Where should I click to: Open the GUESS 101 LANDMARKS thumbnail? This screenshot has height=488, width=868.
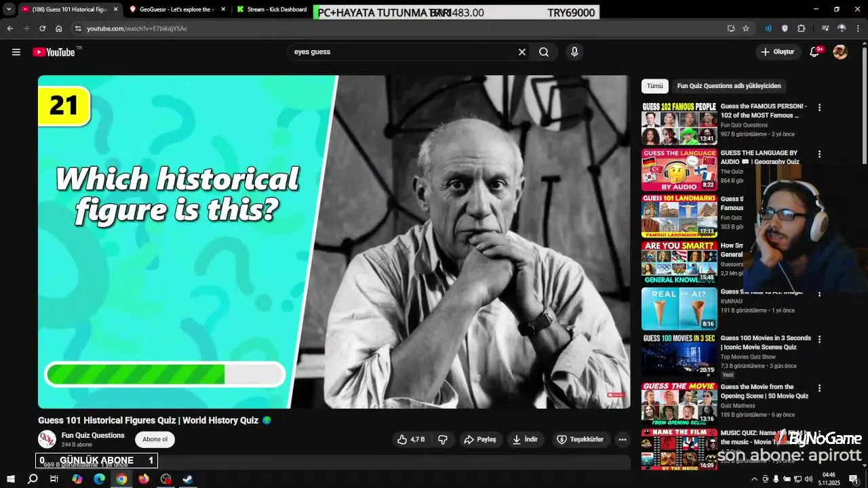[x=679, y=216]
